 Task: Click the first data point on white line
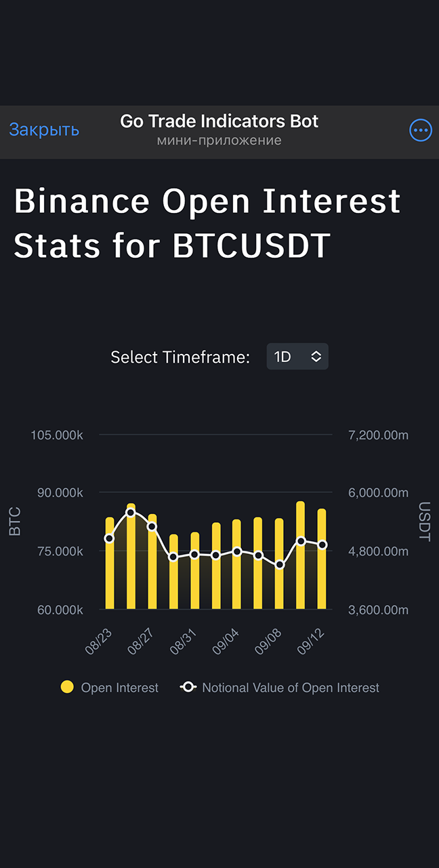tap(109, 538)
